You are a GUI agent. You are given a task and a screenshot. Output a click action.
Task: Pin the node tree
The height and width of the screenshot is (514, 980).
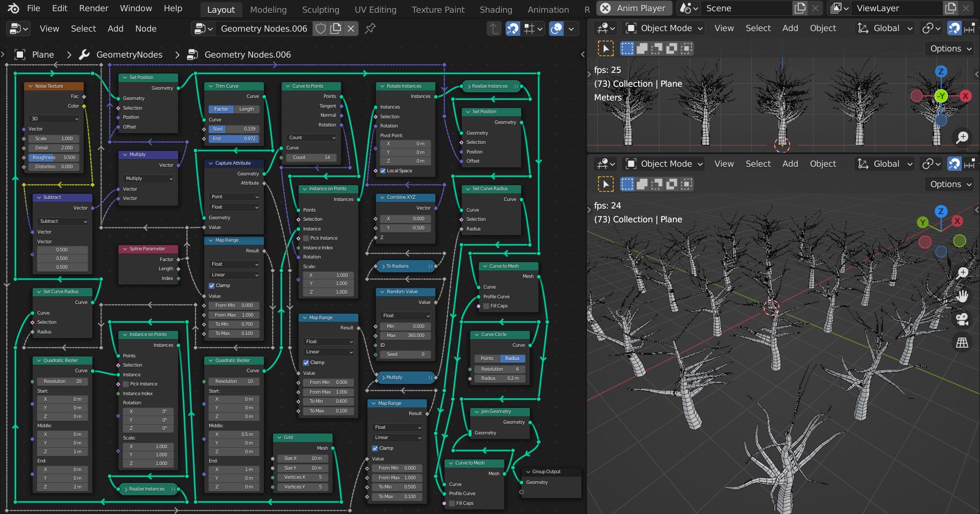tap(371, 29)
